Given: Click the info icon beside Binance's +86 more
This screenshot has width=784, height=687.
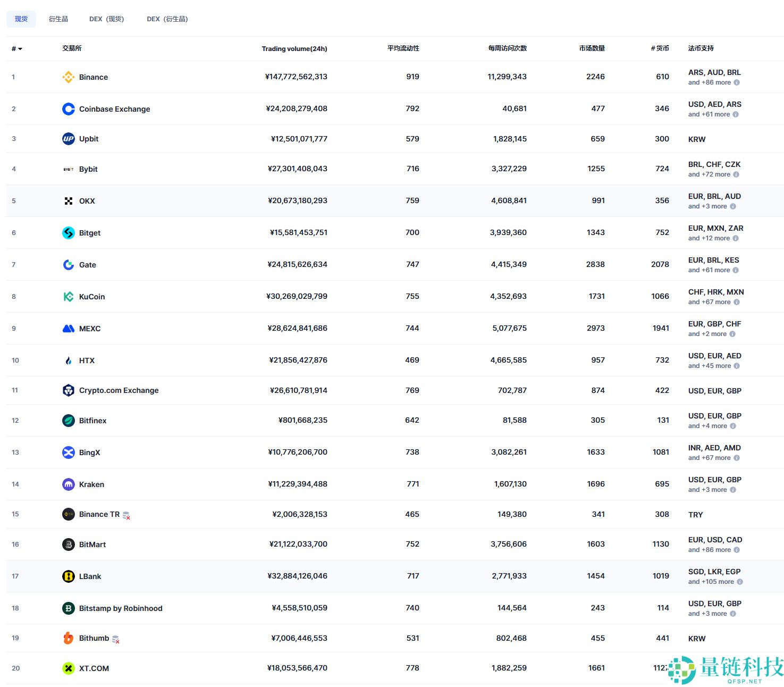Looking at the screenshot, I should click(736, 82).
